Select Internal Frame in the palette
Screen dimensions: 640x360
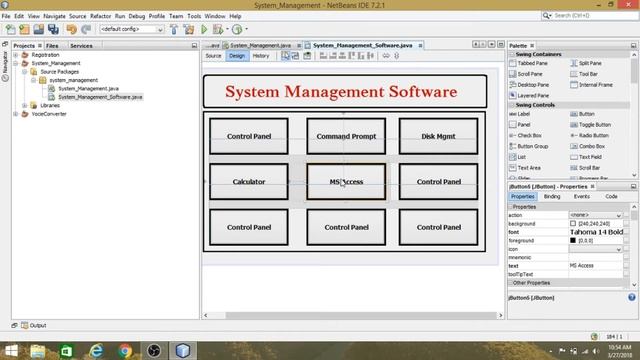[x=591, y=85]
